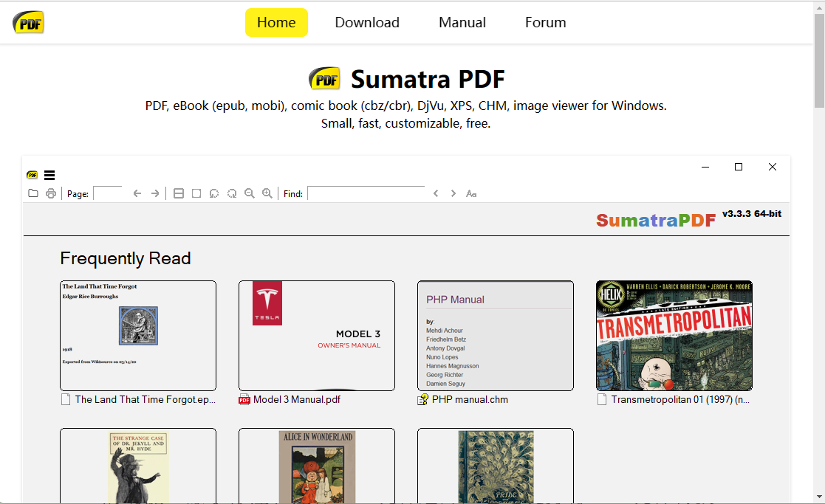This screenshot has width=825, height=504.
Task: Click the 'v3.3.3 64-bit' version text
Action: click(751, 214)
